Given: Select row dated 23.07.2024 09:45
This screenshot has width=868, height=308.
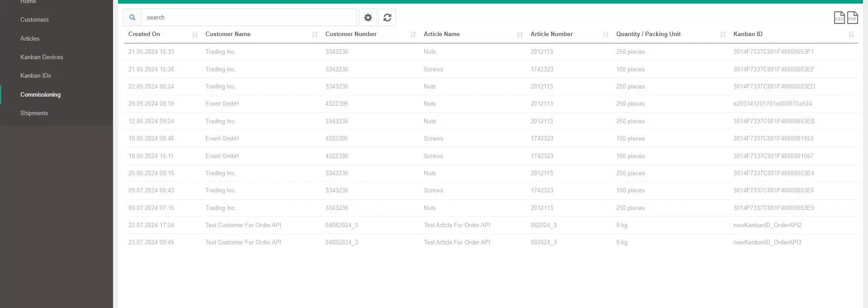Looking at the screenshot, I should point(491,243).
